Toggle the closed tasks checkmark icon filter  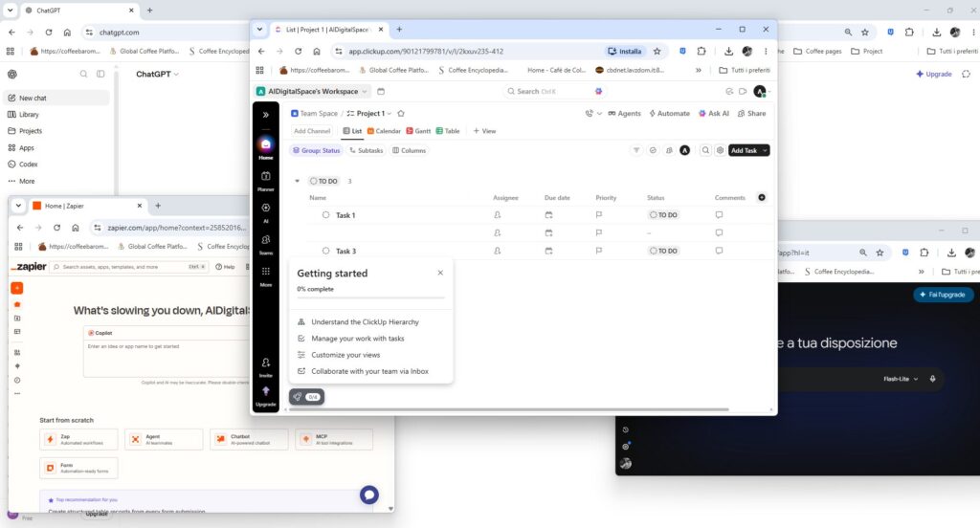[653, 150]
